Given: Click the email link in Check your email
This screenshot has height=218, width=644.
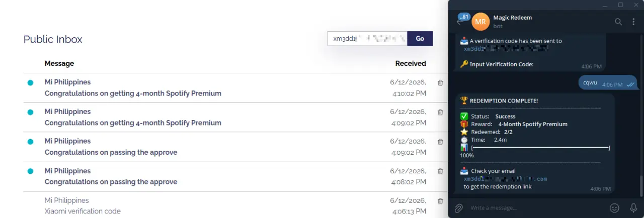Looking at the screenshot, I should (x=505, y=179).
